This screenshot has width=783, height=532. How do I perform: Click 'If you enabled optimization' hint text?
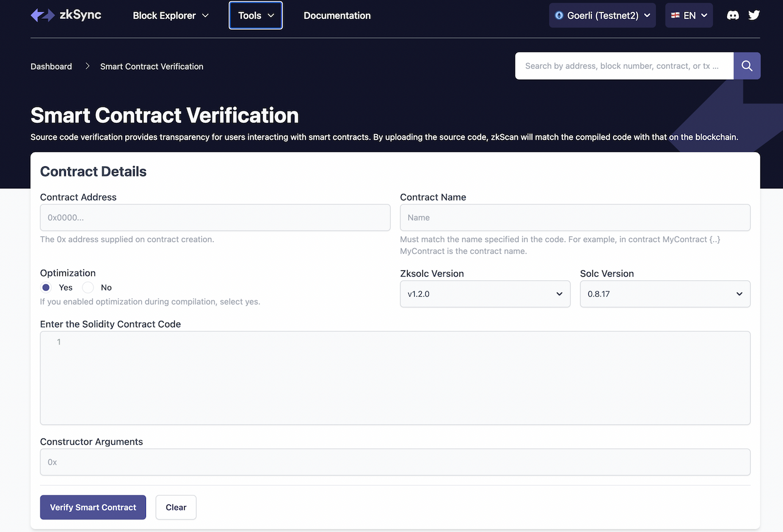[150, 302]
